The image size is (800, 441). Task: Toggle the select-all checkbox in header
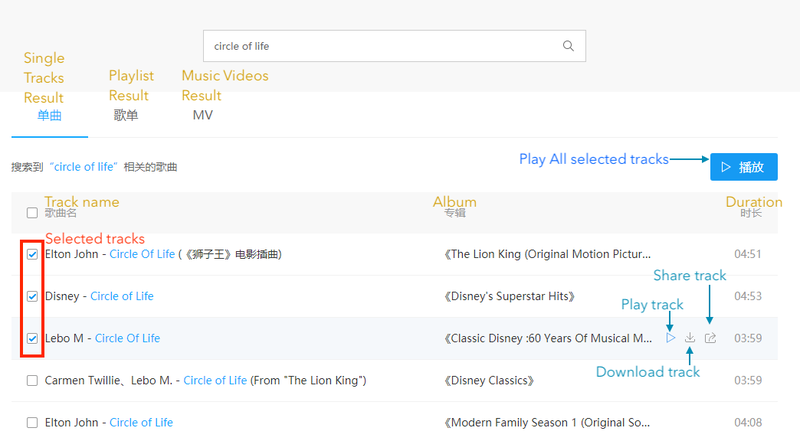32,212
